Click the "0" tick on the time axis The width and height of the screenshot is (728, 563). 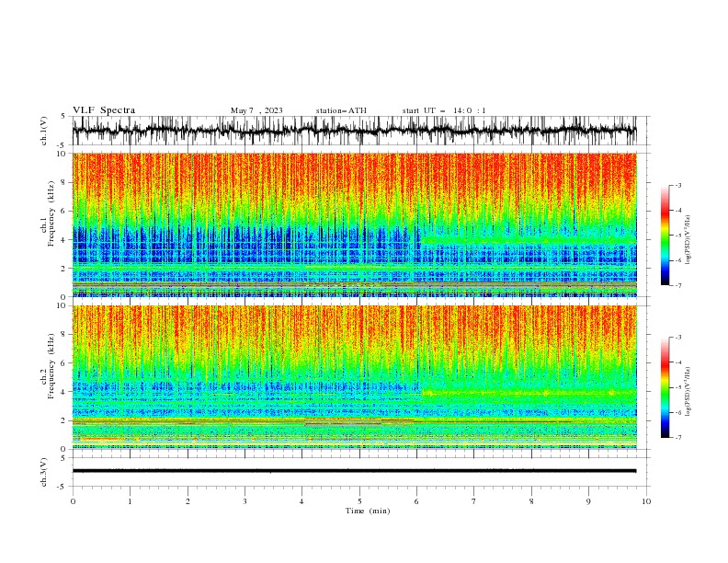[73, 501]
